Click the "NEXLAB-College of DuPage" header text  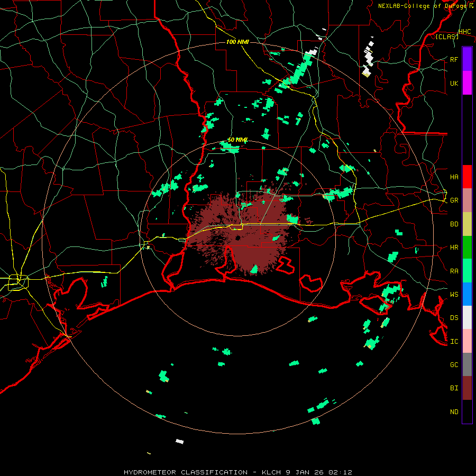423,6
